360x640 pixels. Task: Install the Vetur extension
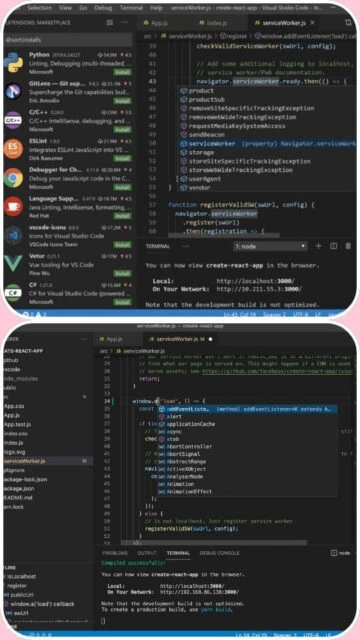click(x=122, y=273)
